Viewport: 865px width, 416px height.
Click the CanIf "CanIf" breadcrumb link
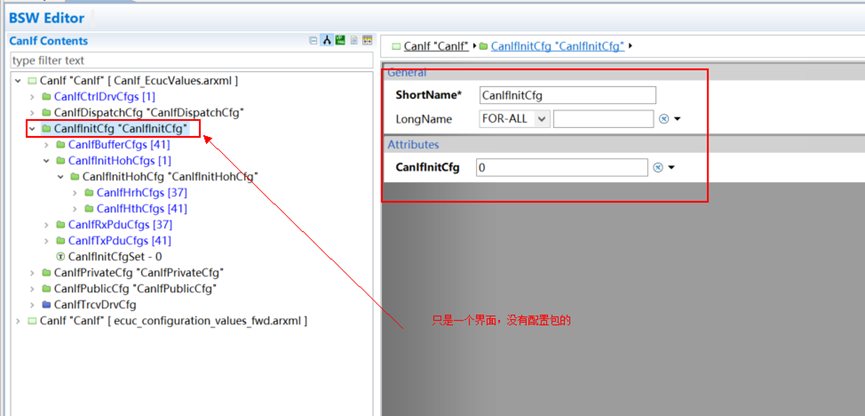tap(439, 46)
